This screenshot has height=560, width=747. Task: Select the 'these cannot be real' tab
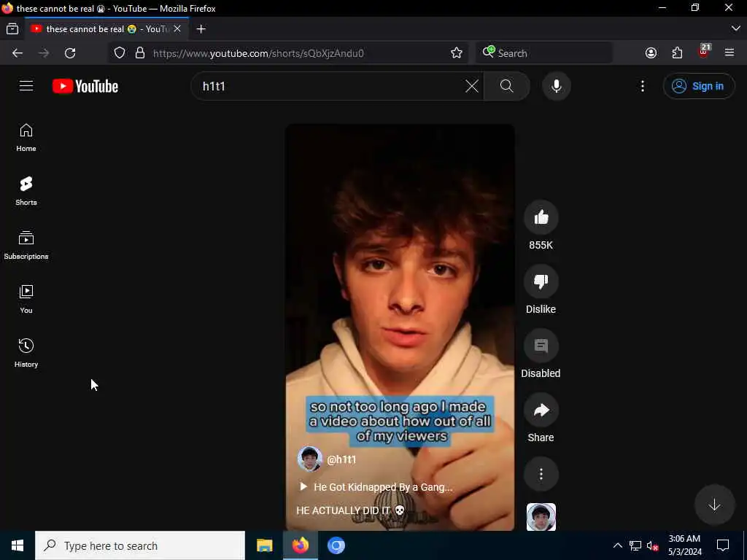[x=107, y=29]
